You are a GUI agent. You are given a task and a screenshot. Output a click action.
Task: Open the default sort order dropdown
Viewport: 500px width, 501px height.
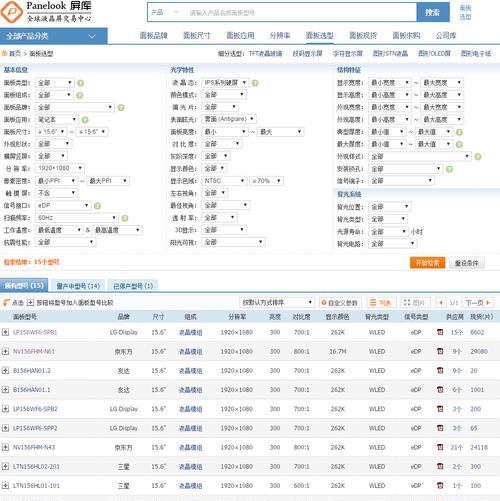pyautogui.click(x=277, y=302)
